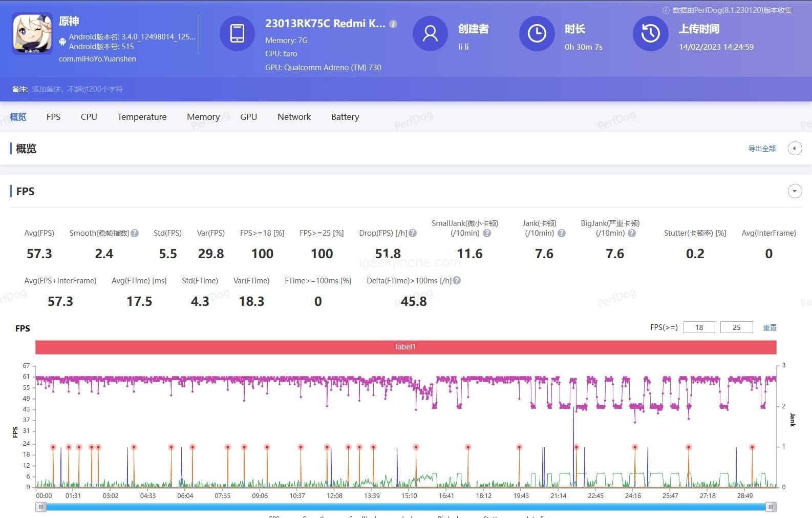Click the Drop(FPS) help question icon
The width and height of the screenshot is (812, 518).
413,233
